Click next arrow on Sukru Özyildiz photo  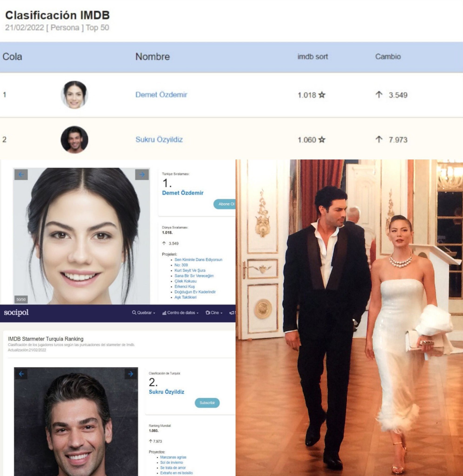point(131,374)
